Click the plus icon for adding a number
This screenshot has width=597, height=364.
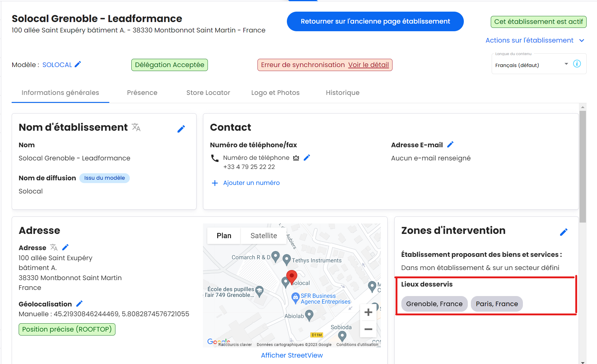tap(215, 183)
